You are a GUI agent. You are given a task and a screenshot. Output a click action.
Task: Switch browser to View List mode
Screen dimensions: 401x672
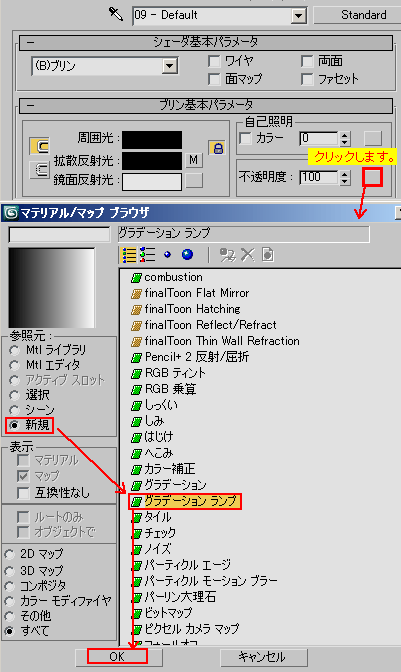(129, 255)
